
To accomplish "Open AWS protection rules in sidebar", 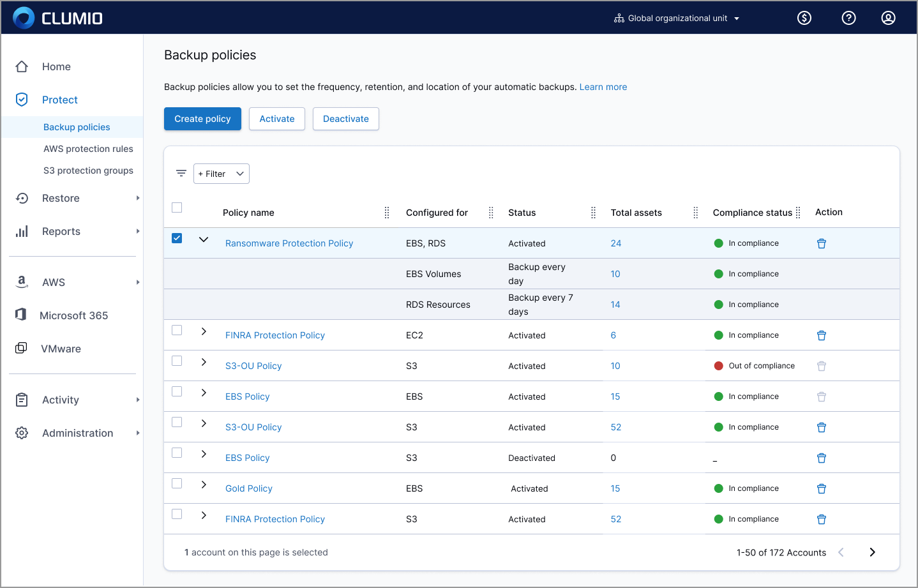I will [88, 149].
